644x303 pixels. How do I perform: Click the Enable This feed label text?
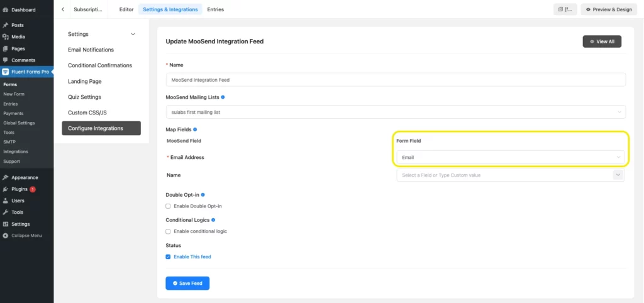(x=192, y=257)
